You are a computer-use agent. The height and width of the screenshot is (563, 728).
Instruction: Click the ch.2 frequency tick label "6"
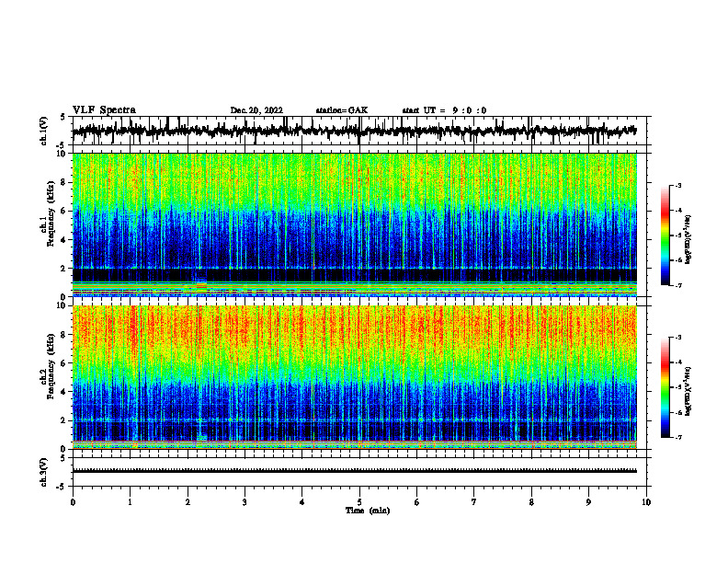tap(63, 363)
